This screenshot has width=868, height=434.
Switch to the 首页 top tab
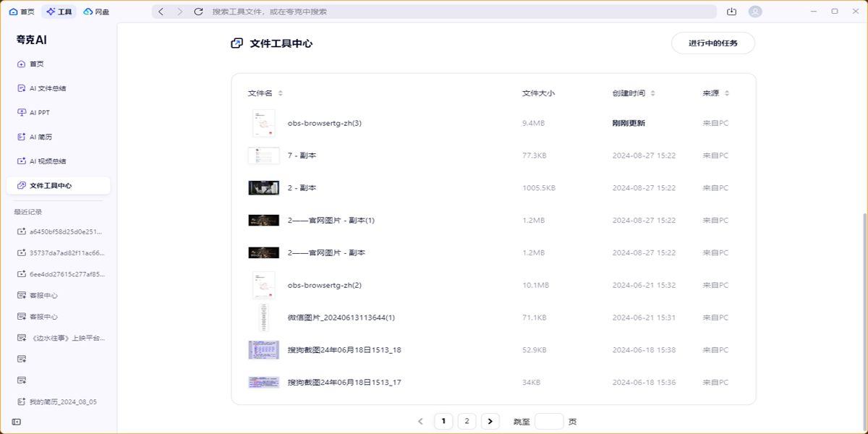(x=22, y=12)
